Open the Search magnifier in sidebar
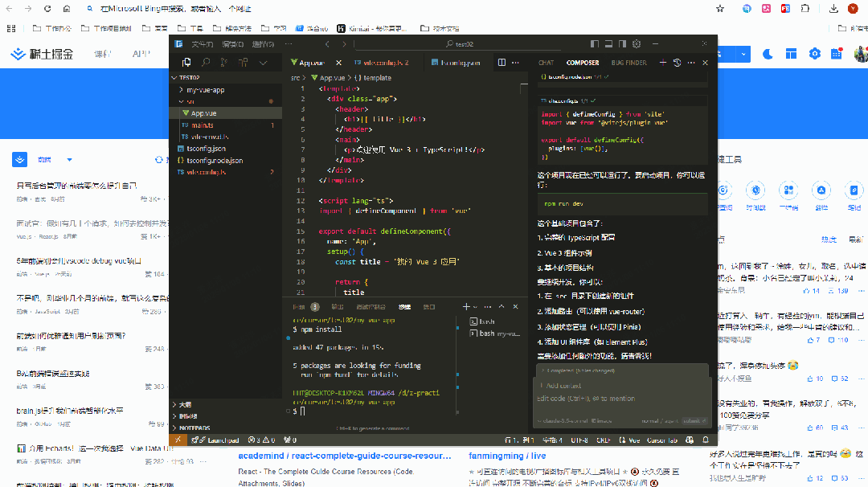Image resolution: width=868 pixels, height=487 pixels. 206,63
